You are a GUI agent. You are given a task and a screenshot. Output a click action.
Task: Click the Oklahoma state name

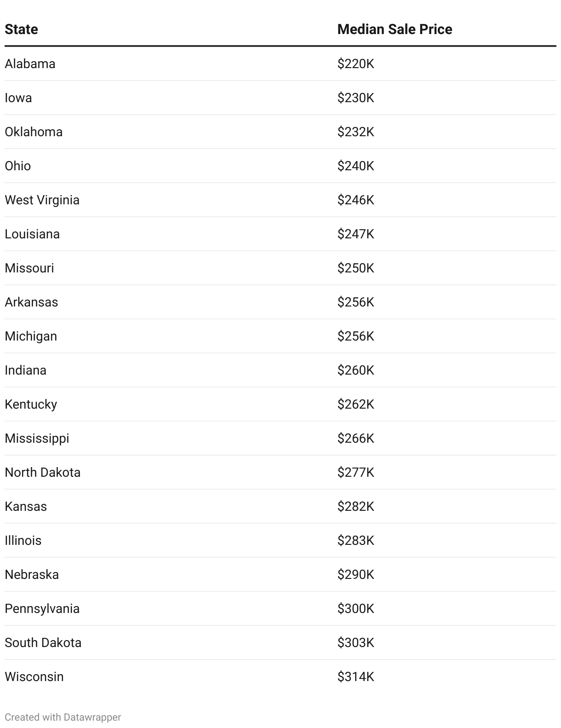pos(34,132)
